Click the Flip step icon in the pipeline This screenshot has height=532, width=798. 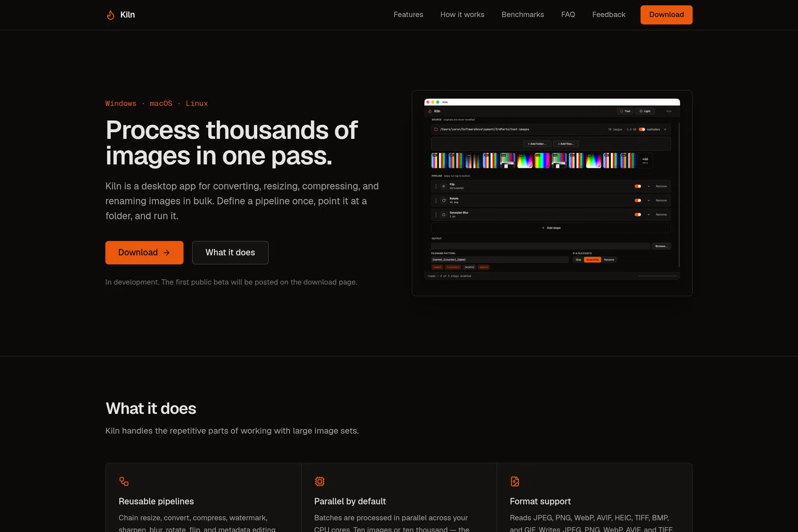point(443,186)
